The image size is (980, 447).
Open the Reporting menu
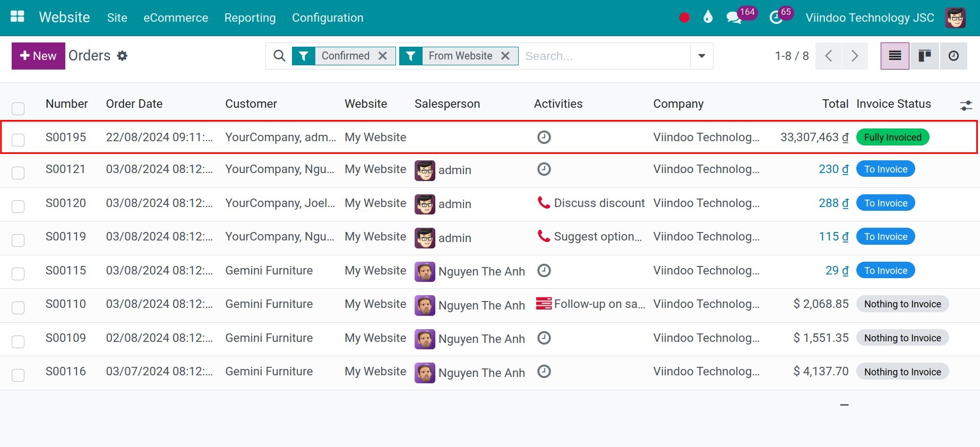click(250, 18)
